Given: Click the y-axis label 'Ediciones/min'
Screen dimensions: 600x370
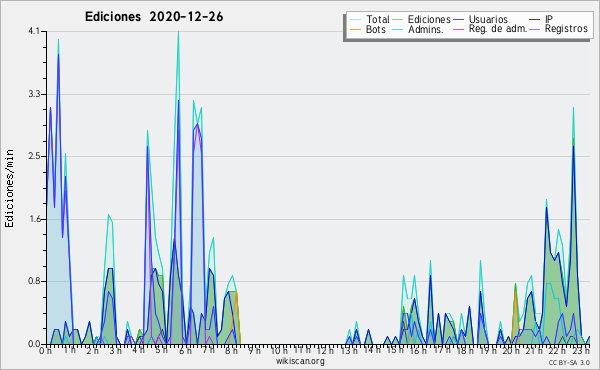Looking at the screenshot, I should click(9, 188).
